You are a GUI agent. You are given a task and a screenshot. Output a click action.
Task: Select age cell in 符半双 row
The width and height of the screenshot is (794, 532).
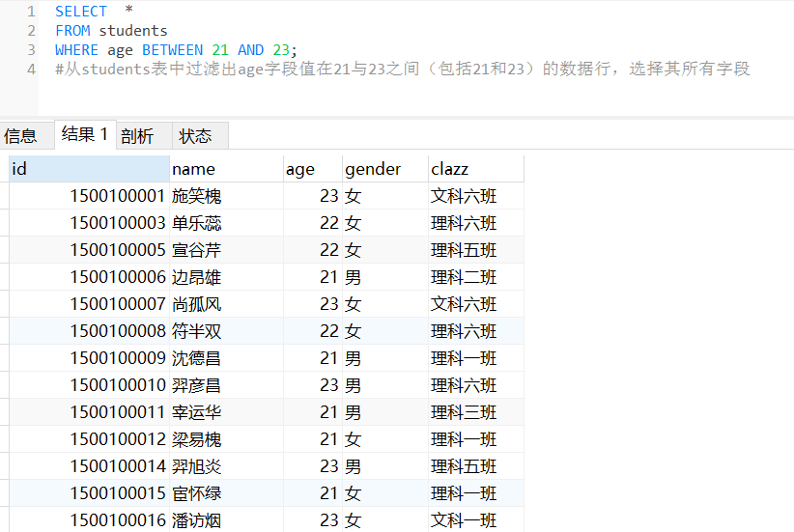312,331
